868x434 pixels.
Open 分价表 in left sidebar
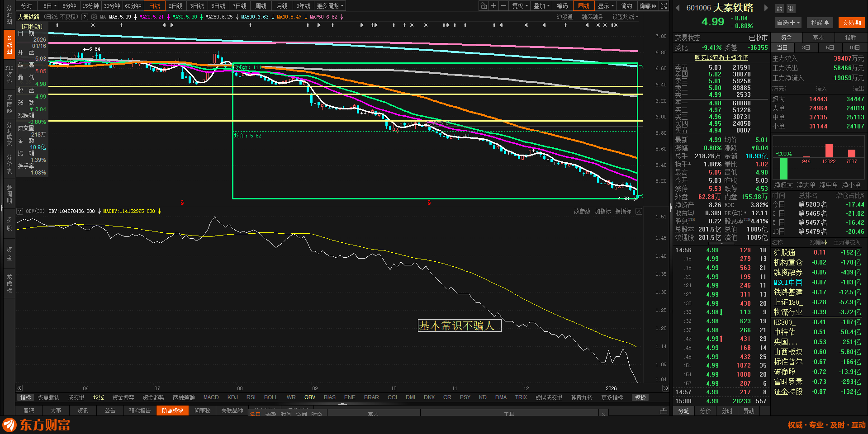tap(9, 164)
